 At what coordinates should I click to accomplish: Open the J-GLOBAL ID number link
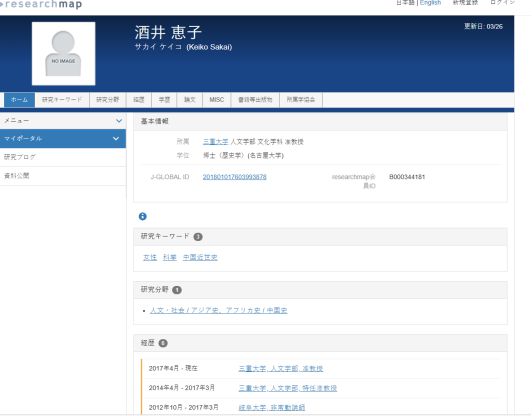pyautogui.click(x=234, y=177)
